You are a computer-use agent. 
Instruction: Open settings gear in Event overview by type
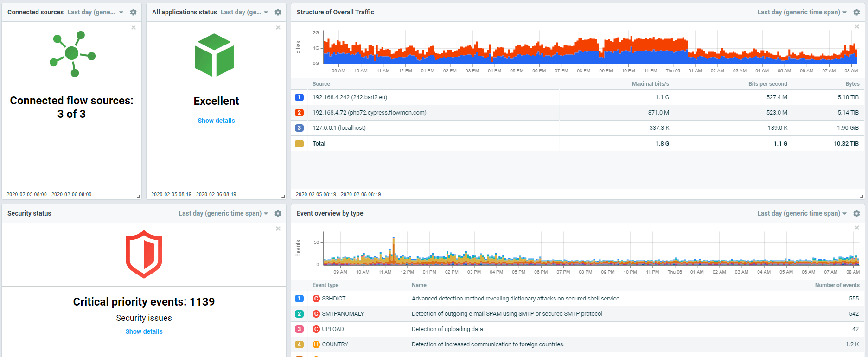pyautogui.click(x=856, y=214)
